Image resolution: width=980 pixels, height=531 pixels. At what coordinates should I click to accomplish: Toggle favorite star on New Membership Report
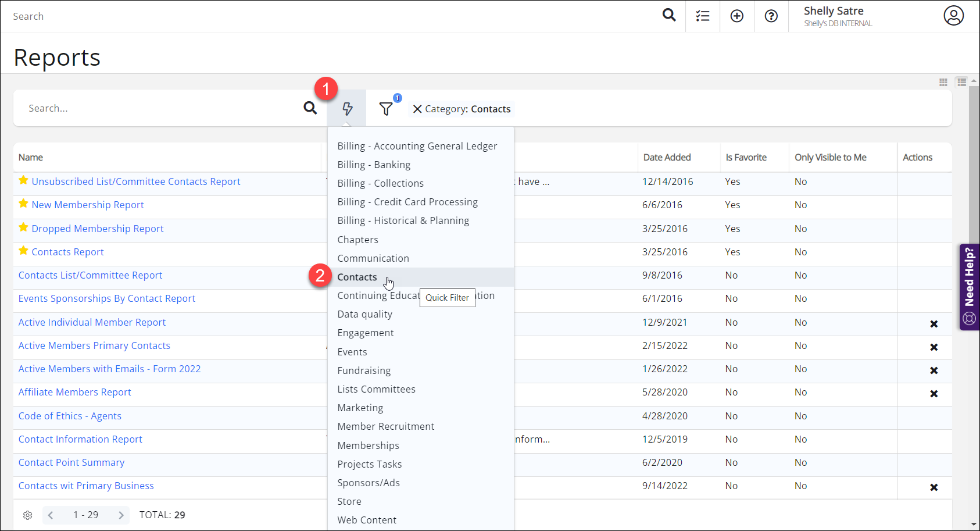pyautogui.click(x=23, y=204)
